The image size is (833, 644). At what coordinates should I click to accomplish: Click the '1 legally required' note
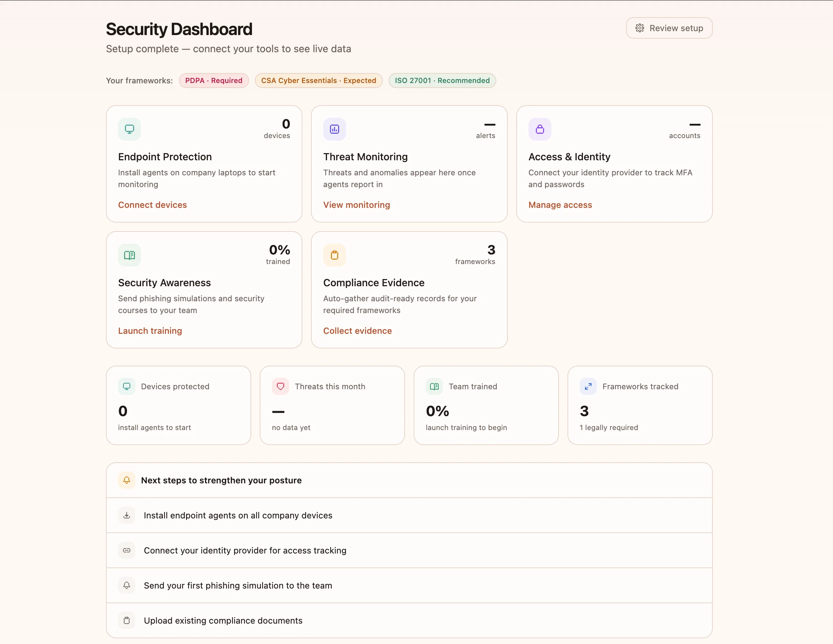(x=609, y=428)
